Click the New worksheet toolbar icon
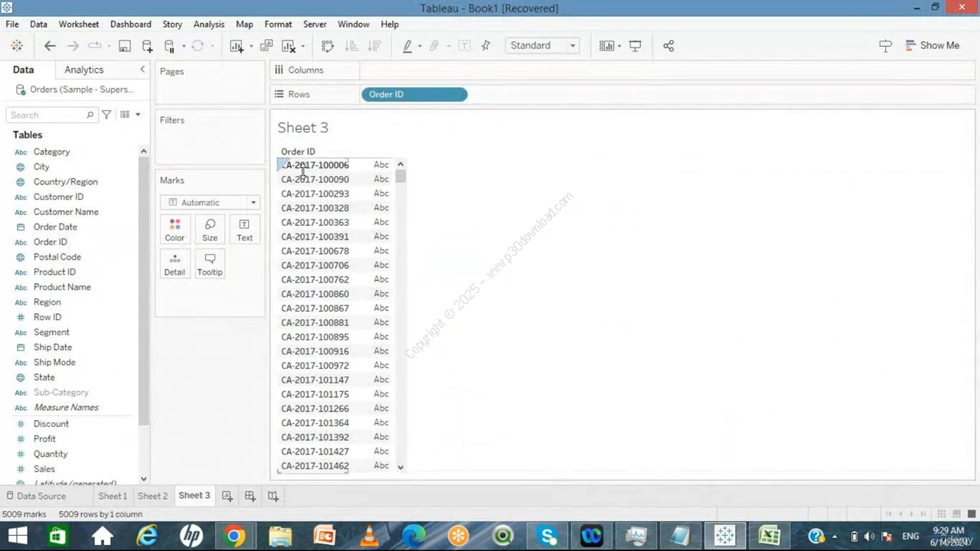The image size is (980, 551). [237, 46]
